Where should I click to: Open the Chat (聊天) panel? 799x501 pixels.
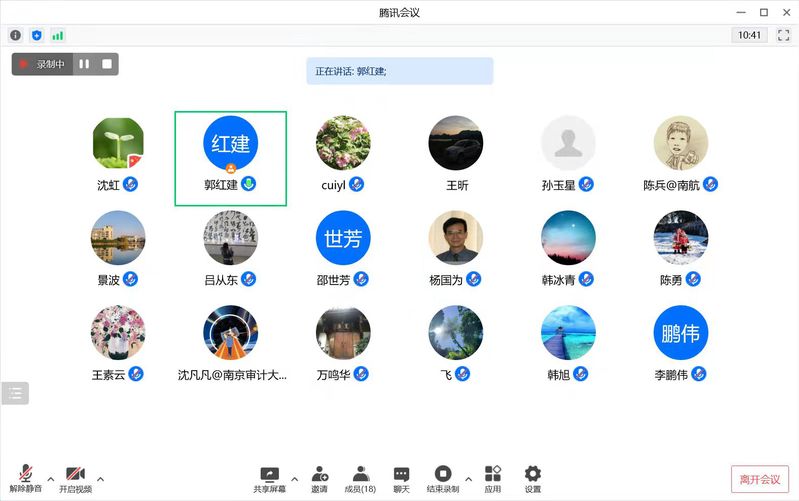[401, 477]
